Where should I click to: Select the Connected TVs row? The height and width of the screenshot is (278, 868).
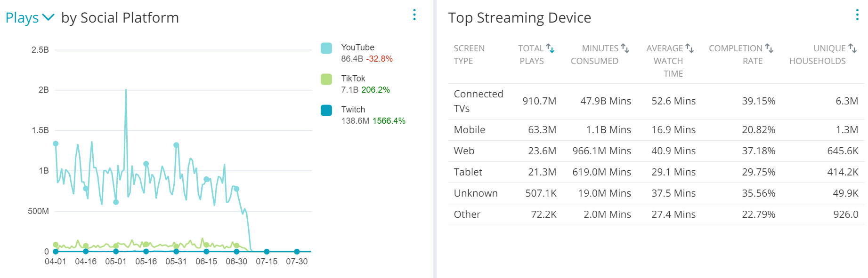click(x=656, y=101)
